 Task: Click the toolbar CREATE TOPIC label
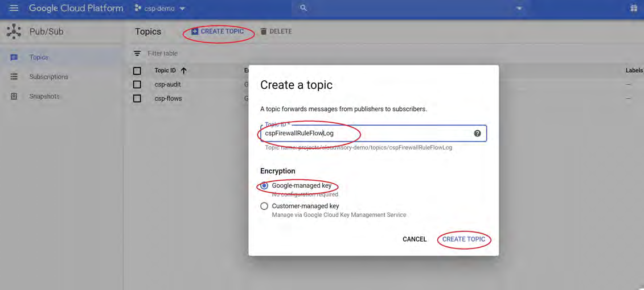222,32
